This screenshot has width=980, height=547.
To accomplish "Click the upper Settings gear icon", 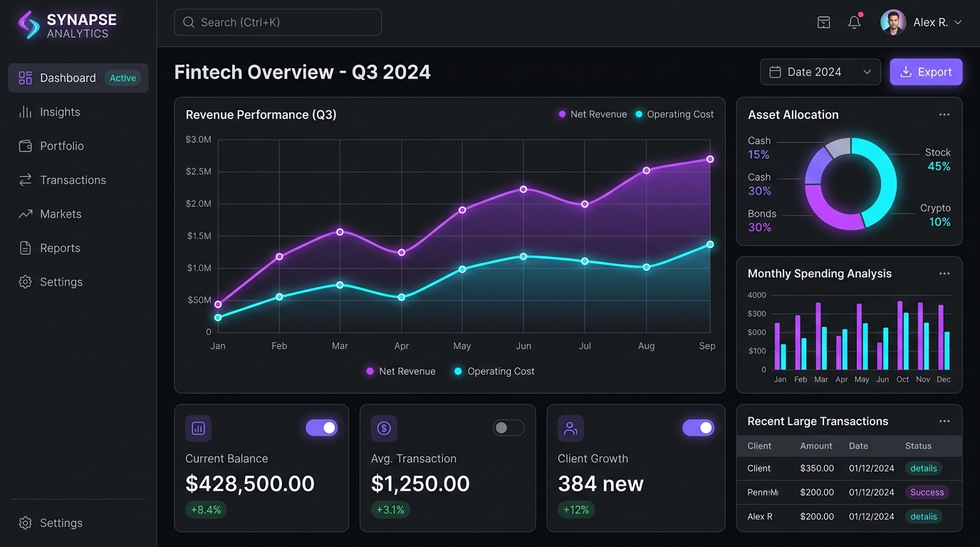I will 25,282.
